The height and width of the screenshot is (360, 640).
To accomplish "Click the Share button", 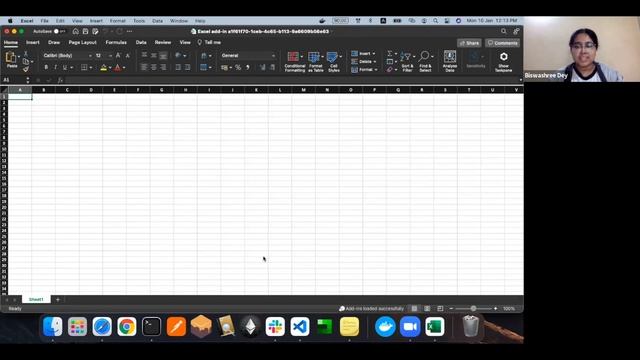I will 469,43.
